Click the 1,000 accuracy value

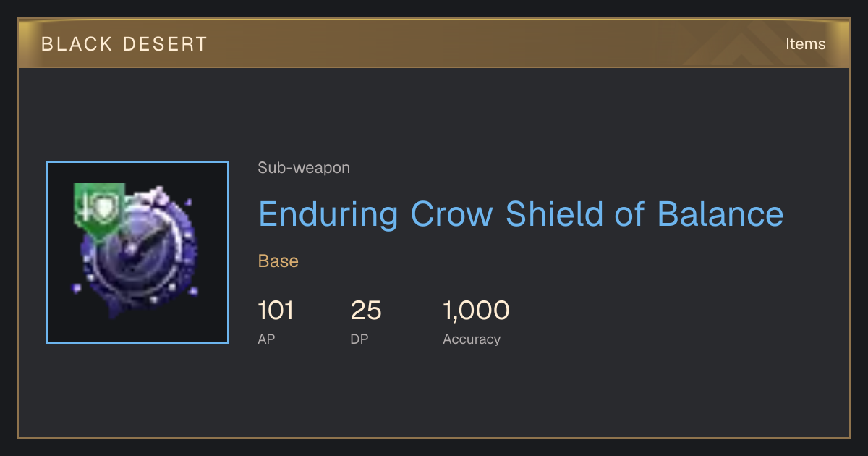pos(476,311)
